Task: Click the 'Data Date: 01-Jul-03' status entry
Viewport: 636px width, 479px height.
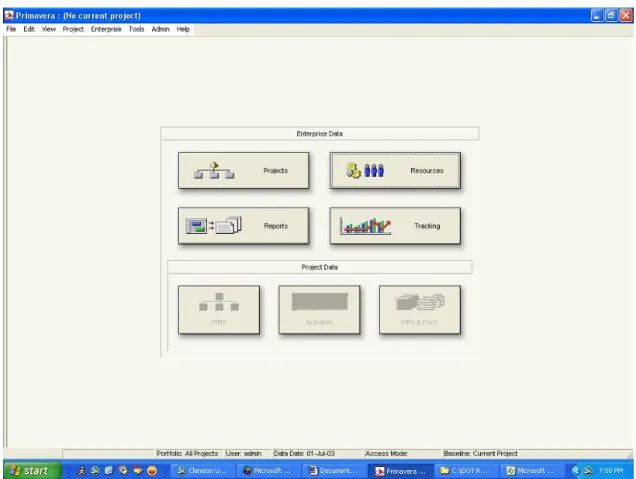Action: [x=304, y=453]
